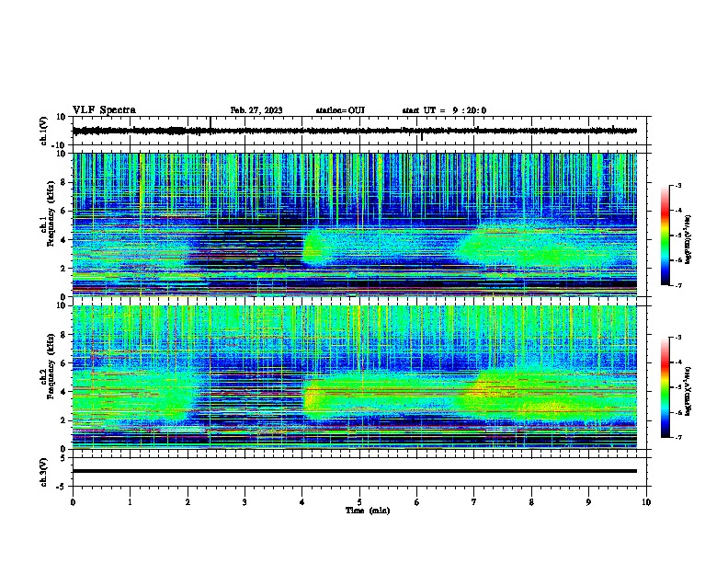Click the ch.1 spectrogram colorbar

point(665,236)
